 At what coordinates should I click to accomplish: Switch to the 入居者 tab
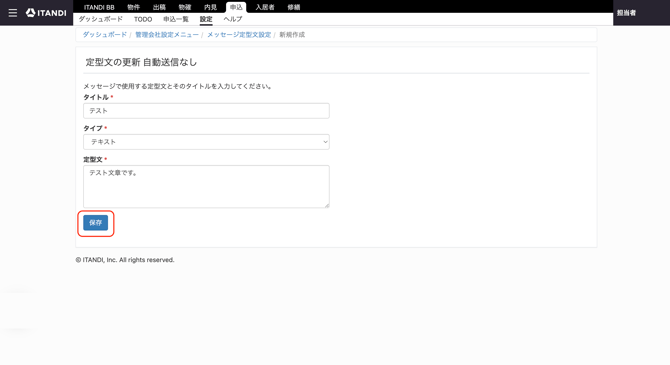pos(265,7)
